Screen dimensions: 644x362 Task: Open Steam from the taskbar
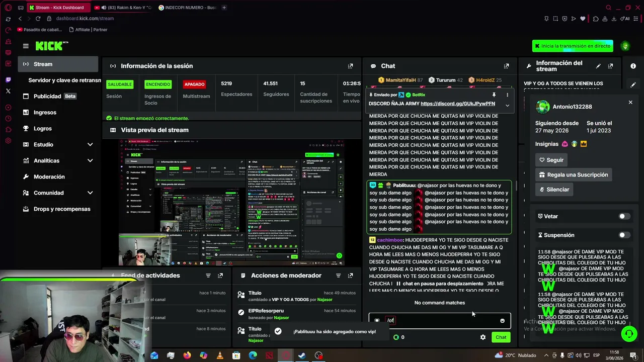[302, 355]
